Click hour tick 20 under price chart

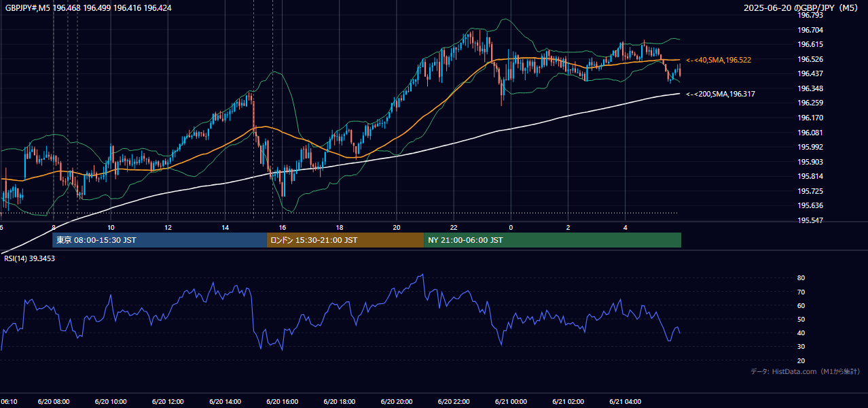click(x=396, y=227)
